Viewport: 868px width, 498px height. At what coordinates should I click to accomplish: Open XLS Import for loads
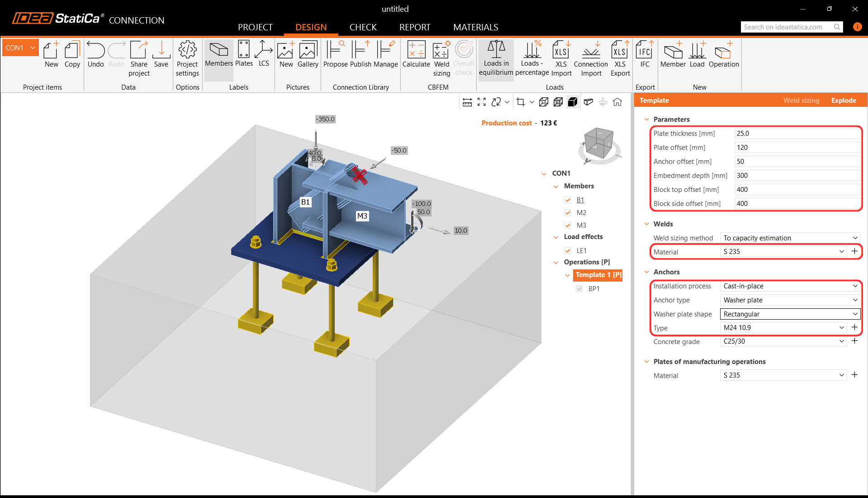(561, 59)
